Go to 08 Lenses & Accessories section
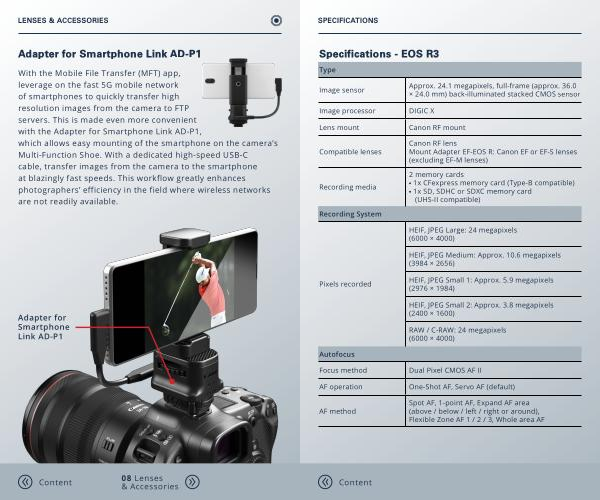This screenshot has height=500, width=600. [150, 482]
